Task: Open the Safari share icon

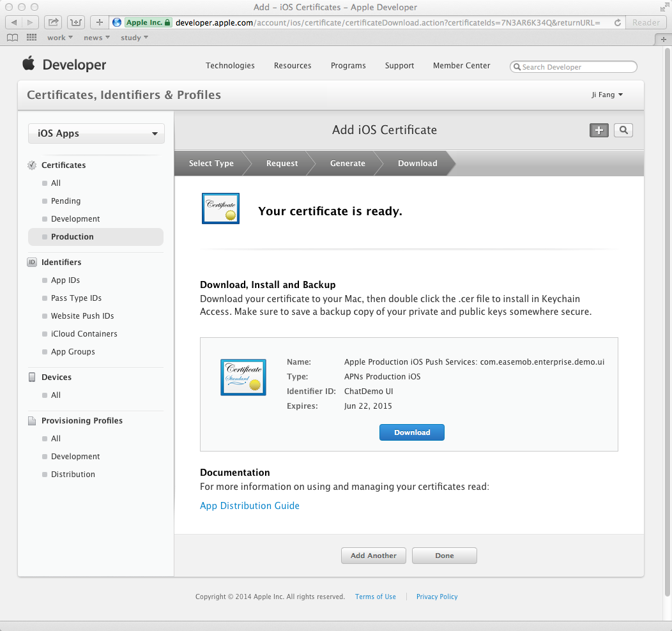Action: coord(53,22)
